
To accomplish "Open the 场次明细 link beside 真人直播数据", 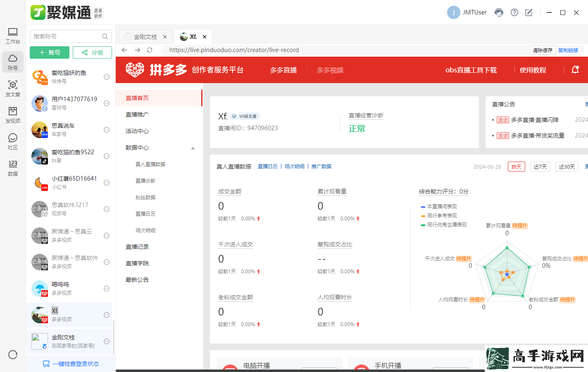I will [295, 166].
